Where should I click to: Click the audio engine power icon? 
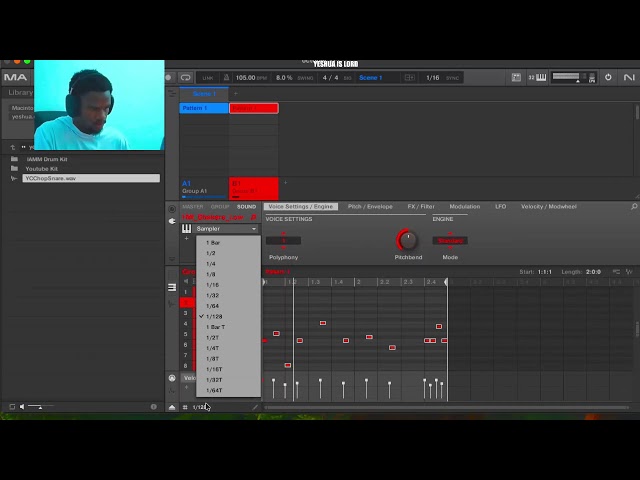(x=608, y=77)
